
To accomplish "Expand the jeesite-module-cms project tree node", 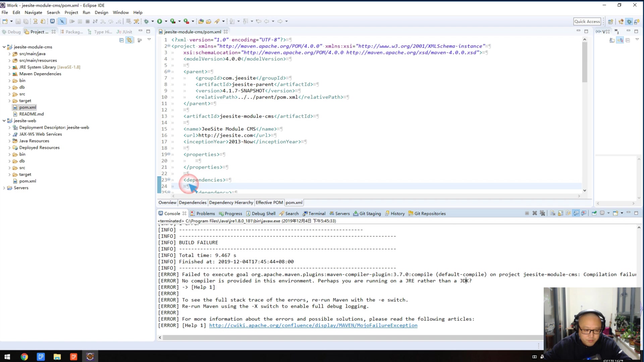I will pos(3,46).
